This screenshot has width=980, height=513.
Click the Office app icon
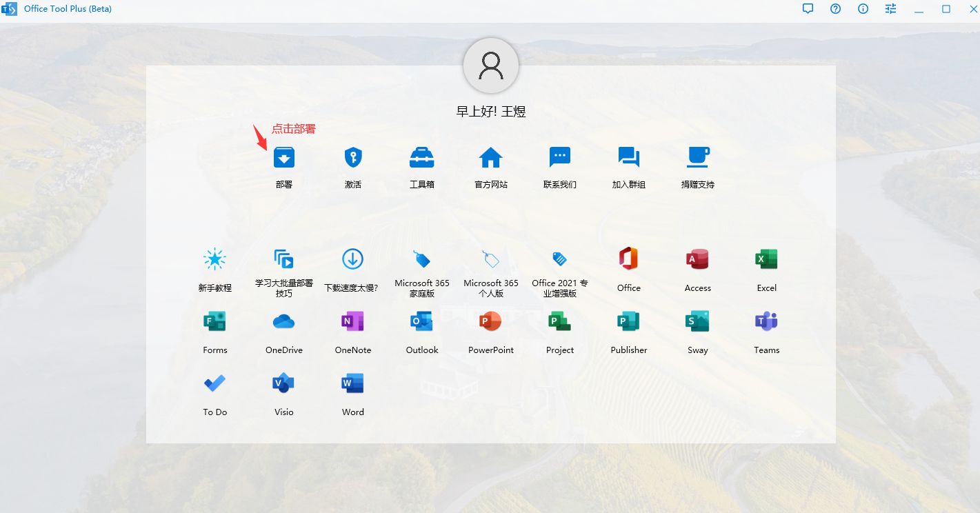pos(629,259)
